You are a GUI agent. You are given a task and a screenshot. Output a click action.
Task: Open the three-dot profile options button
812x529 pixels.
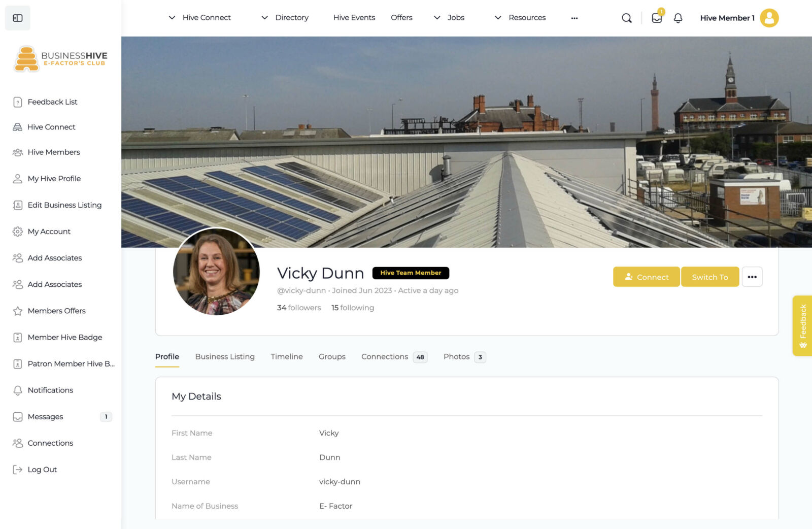point(752,277)
